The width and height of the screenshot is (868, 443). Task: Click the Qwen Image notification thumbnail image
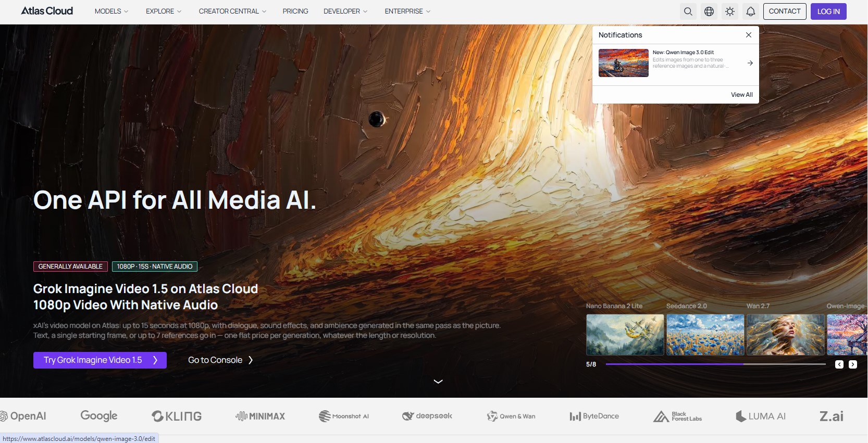point(624,63)
